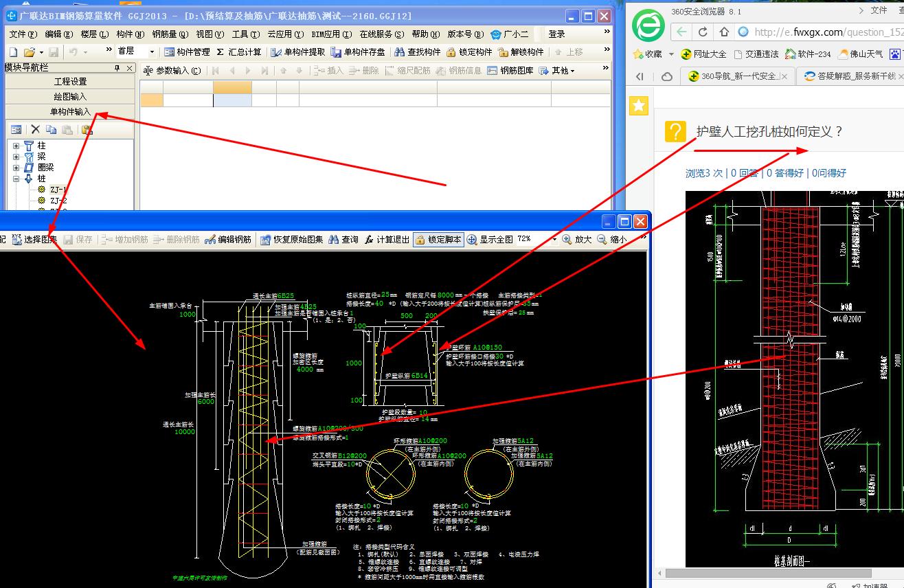Click 选择图集 in the drawing window
This screenshot has width=904, height=588.
pyautogui.click(x=34, y=240)
